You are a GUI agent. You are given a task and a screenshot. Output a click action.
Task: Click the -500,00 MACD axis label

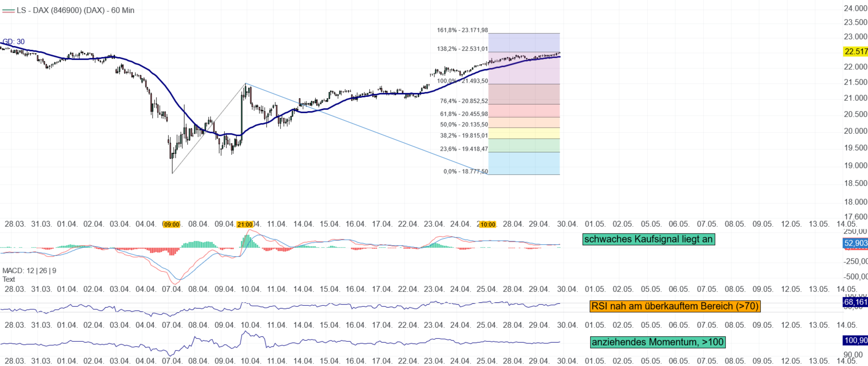856,277
